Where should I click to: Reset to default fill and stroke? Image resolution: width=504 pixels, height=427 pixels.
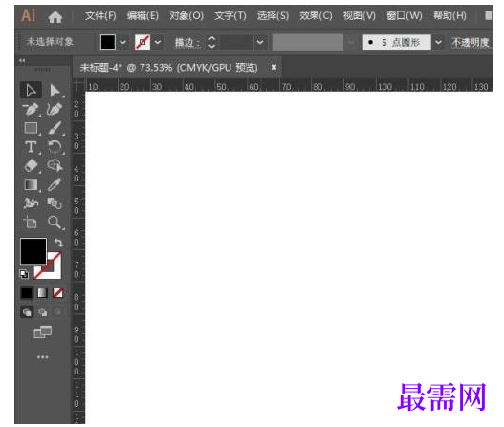pos(24,274)
